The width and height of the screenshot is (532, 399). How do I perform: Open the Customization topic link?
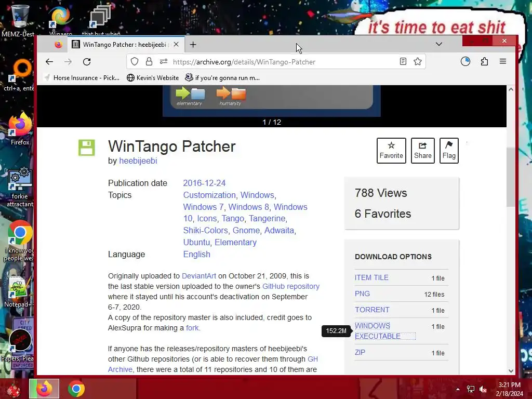209,195
